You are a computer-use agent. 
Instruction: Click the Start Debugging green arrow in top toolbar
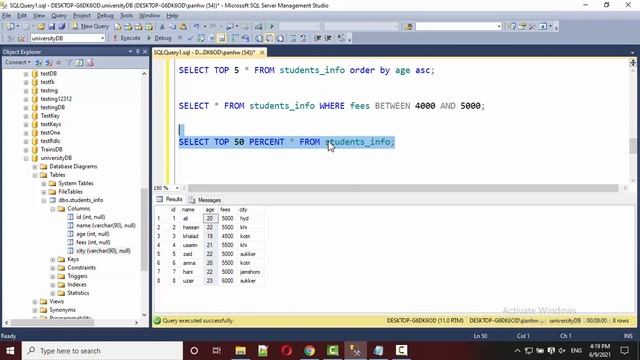point(271,27)
